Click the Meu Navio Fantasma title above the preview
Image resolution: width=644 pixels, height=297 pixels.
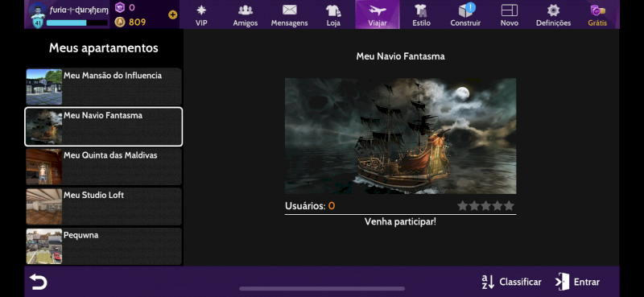(400, 56)
